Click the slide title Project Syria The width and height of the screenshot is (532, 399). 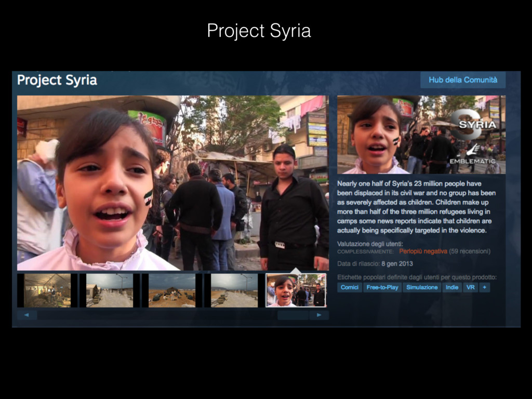[x=259, y=31]
